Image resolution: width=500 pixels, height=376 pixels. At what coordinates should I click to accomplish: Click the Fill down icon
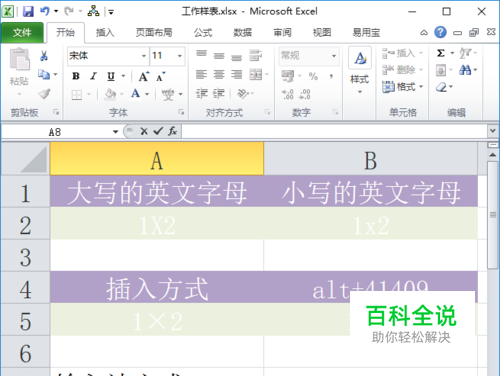pos(441,70)
